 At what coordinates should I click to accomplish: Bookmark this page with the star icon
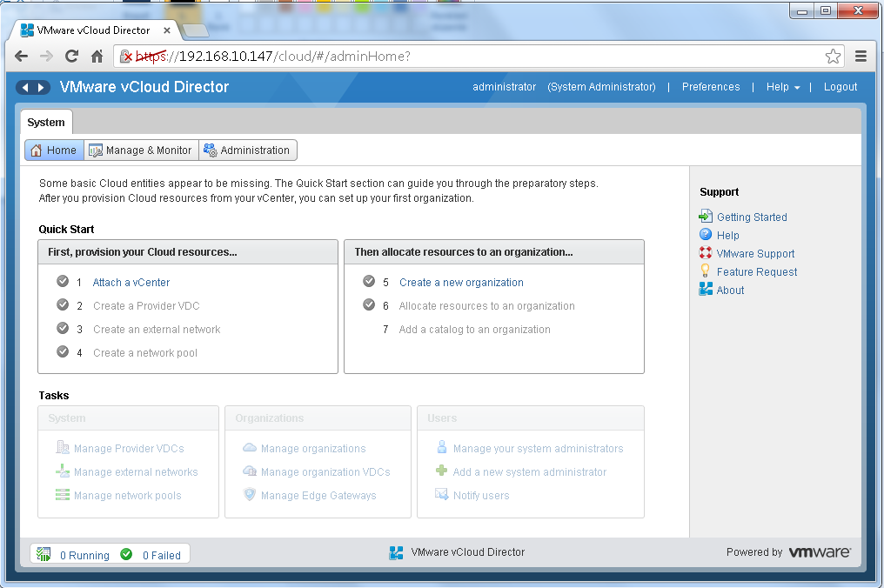coord(833,56)
